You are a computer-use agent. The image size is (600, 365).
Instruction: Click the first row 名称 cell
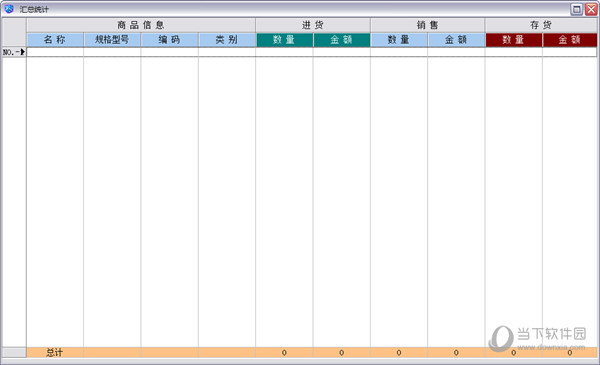[55, 52]
